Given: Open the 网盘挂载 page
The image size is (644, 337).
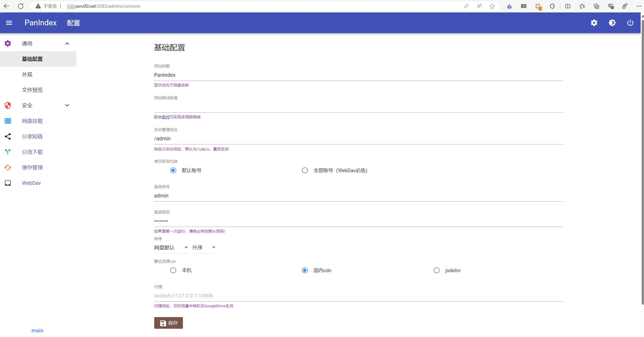Looking at the screenshot, I should pyautogui.click(x=32, y=121).
